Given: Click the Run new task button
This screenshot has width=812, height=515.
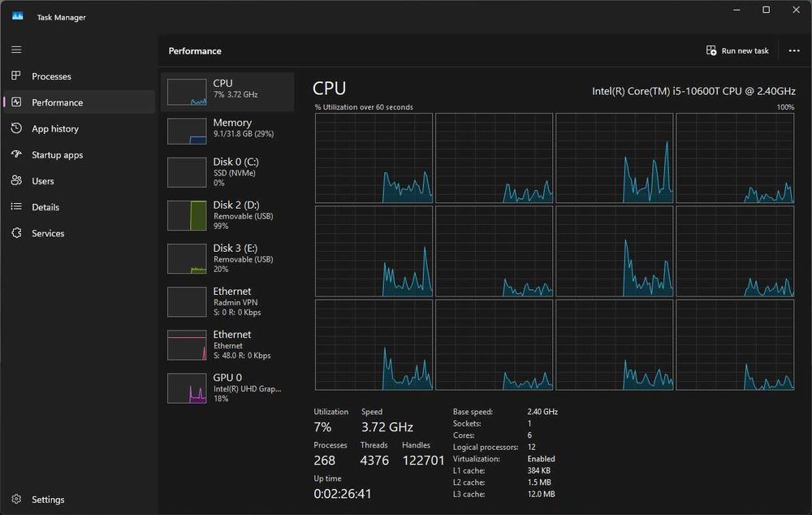Looking at the screenshot, I should pos(737,51).
